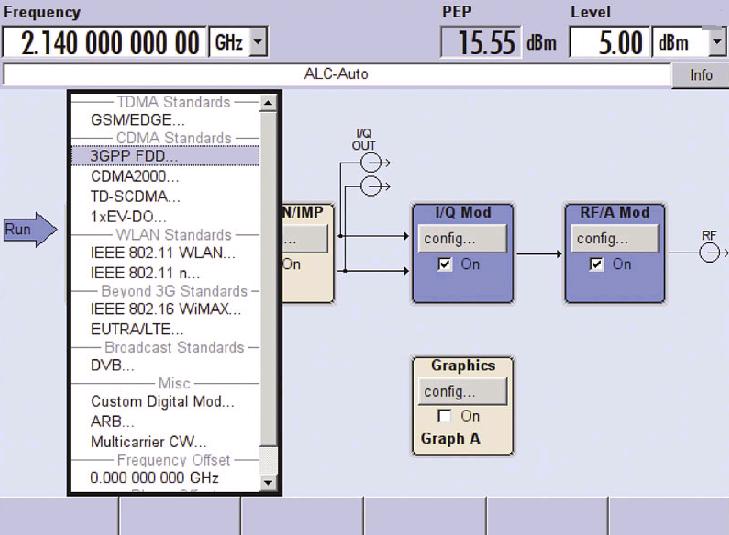Open the frequency unit GHz dropdown

258,44
